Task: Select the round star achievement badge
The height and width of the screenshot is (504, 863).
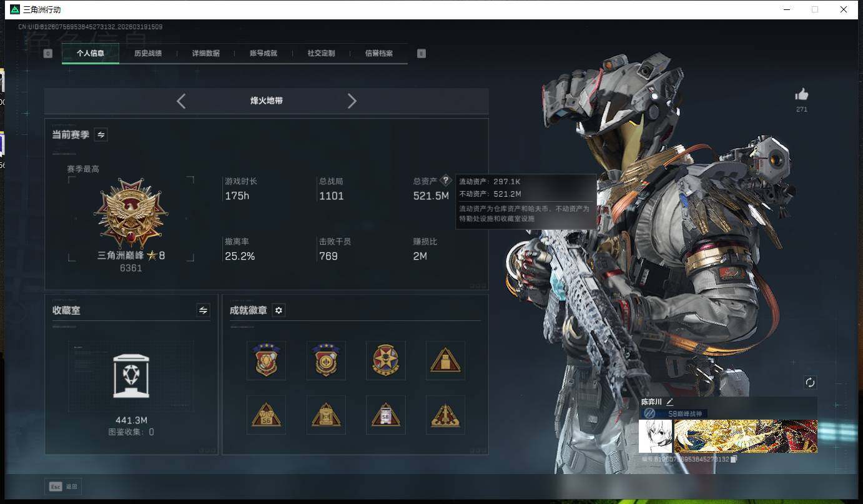Action: coord(385,360)
